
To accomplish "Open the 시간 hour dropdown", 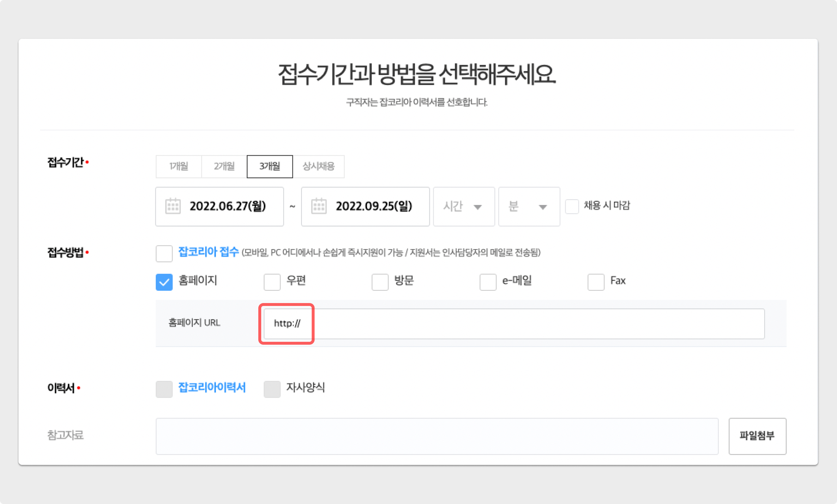I will coord(463,207).
